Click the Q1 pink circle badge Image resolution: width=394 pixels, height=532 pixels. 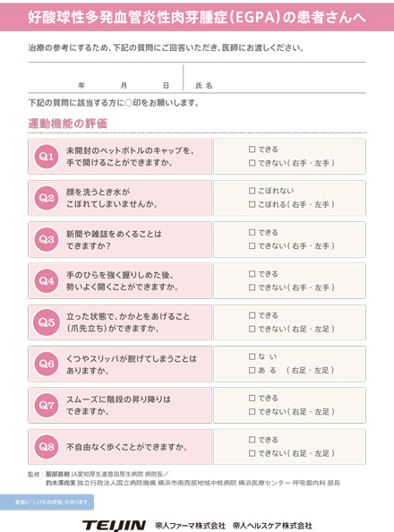[x=47, y=157]
